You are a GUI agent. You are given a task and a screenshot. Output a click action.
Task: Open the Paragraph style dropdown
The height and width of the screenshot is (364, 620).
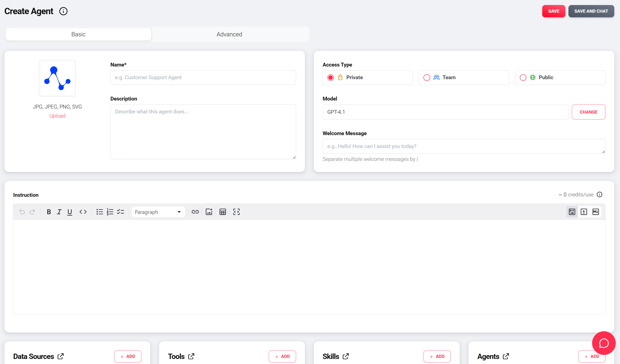[x=158, y=212]
